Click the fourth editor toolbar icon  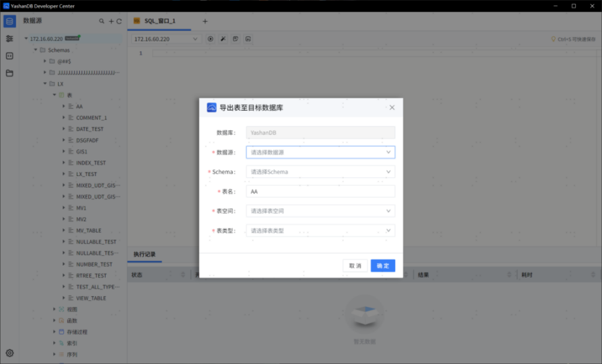[x=248, y=39]
